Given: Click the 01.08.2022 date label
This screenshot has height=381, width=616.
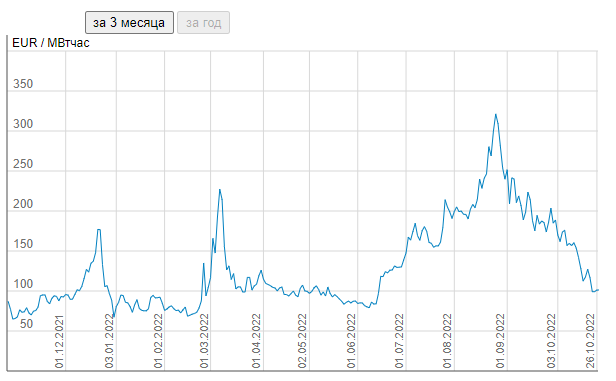Looking at the screenshot, I should (x=447, y=342).
